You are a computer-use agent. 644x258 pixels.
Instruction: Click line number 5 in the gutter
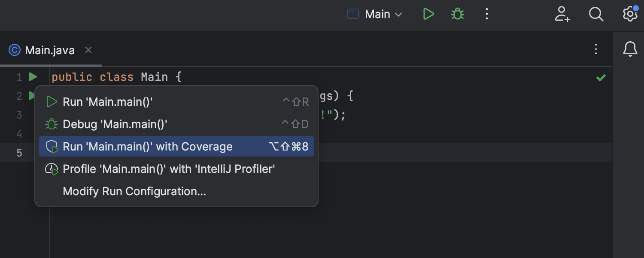pyautogui.click(x=19, y=153)
